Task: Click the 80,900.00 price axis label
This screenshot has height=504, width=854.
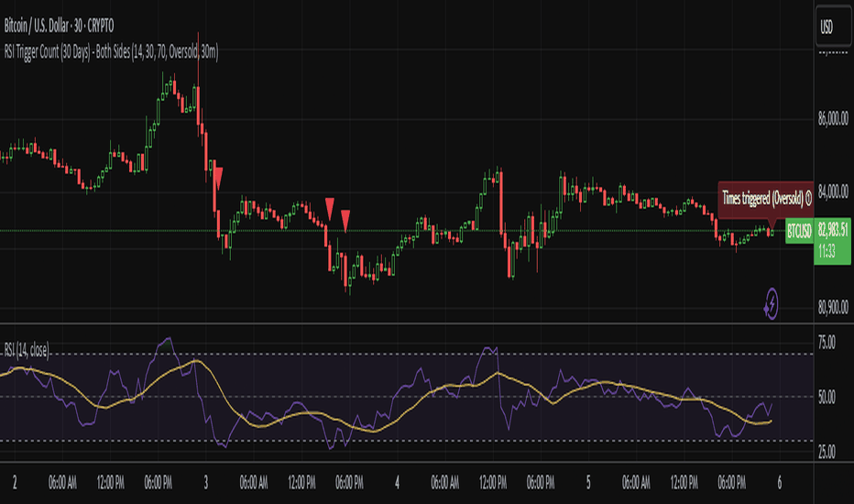Action: point(833,308)
